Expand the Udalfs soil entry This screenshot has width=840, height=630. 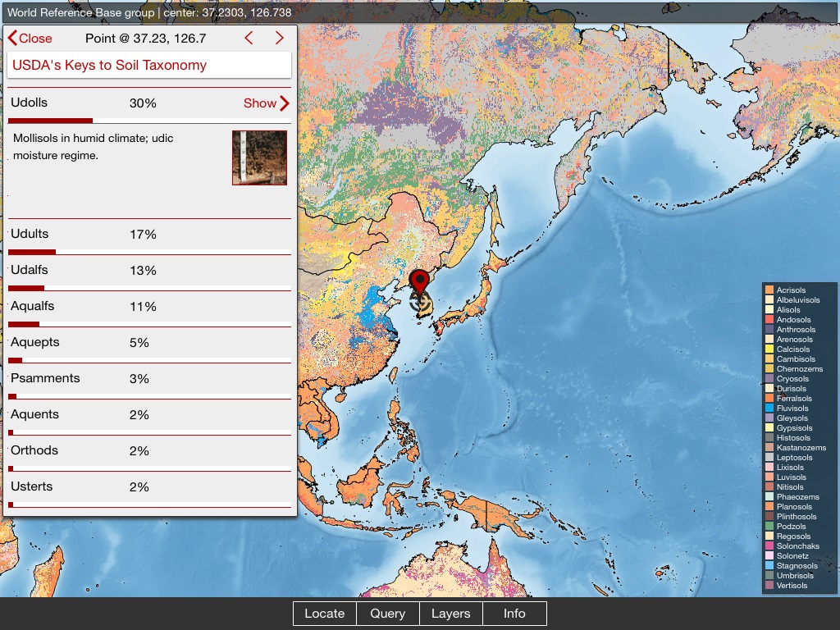149,272
